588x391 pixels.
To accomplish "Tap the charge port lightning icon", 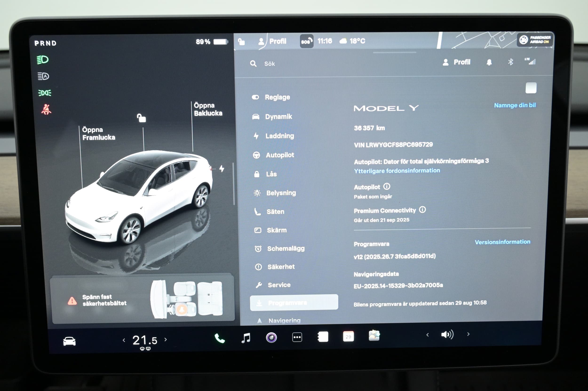I will click(222, 169).
